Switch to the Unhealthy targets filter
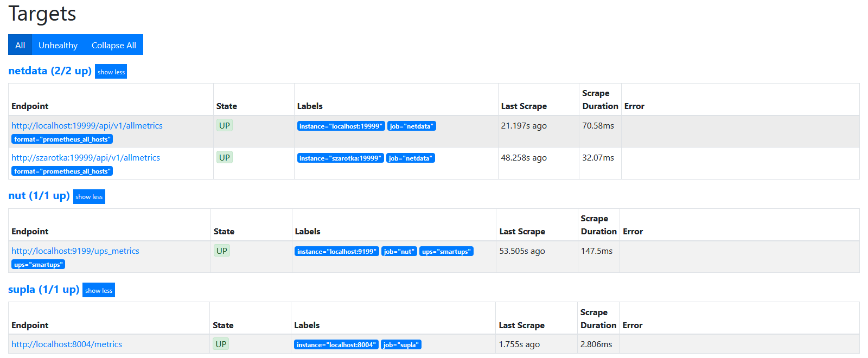The height and width of the screenshot is (358, 868). tap(58, 45)
